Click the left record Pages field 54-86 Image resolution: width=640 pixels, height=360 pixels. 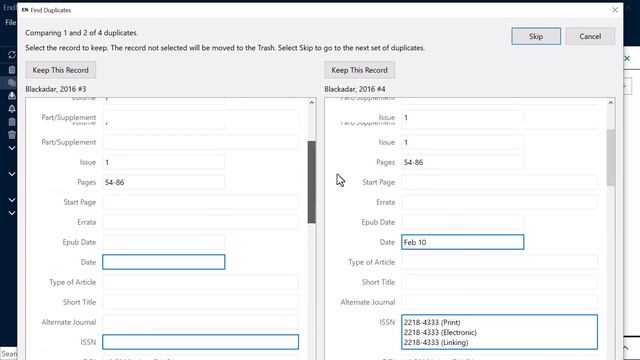point(164,182)
